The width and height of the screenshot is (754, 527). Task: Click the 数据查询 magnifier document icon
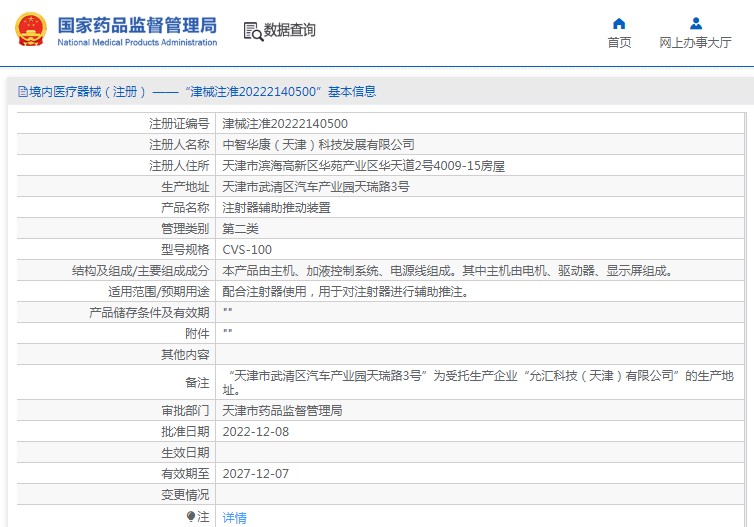252,31
